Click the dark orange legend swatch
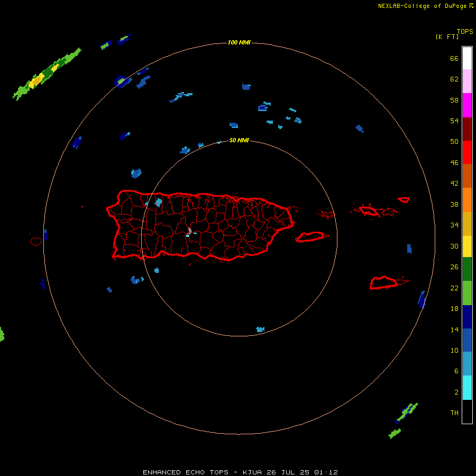 [x=467, y=176]
